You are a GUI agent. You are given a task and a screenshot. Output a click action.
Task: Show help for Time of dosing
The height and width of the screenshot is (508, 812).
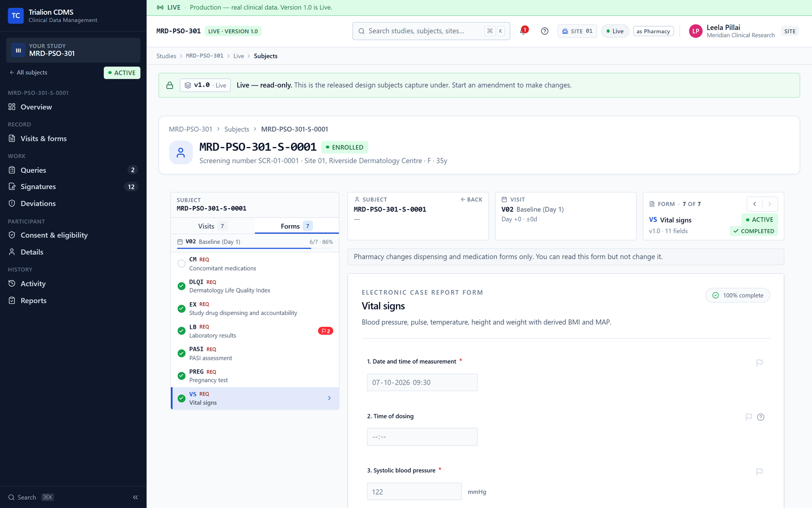pyautogui.click(x=761, y=417)
